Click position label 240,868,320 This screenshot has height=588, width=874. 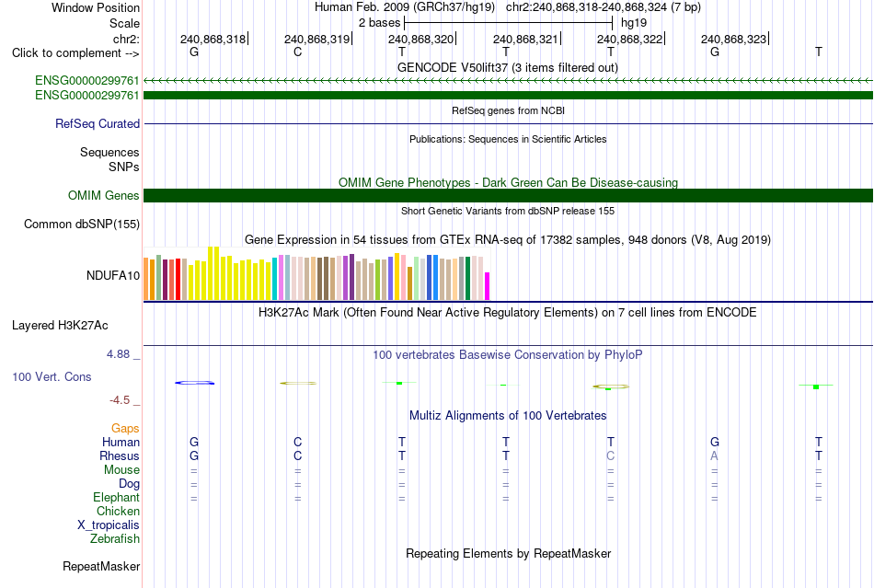coord(420,39)
